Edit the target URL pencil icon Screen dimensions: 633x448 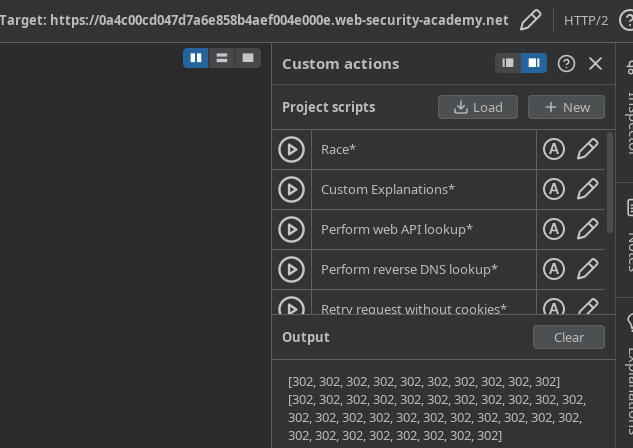tap(531, 19)
